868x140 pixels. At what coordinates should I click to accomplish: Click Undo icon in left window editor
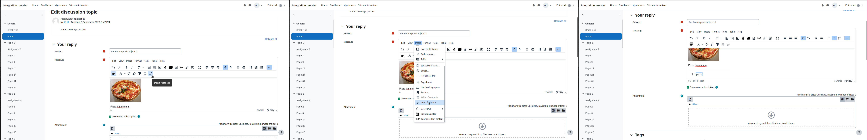(114, 68)
